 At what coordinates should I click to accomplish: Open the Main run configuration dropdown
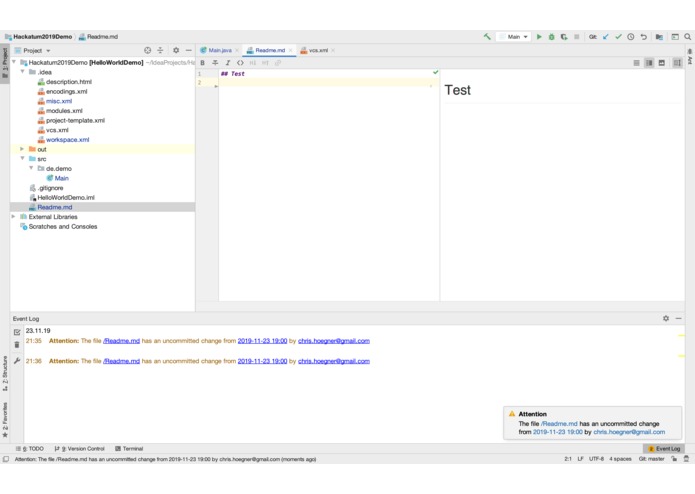513,37
